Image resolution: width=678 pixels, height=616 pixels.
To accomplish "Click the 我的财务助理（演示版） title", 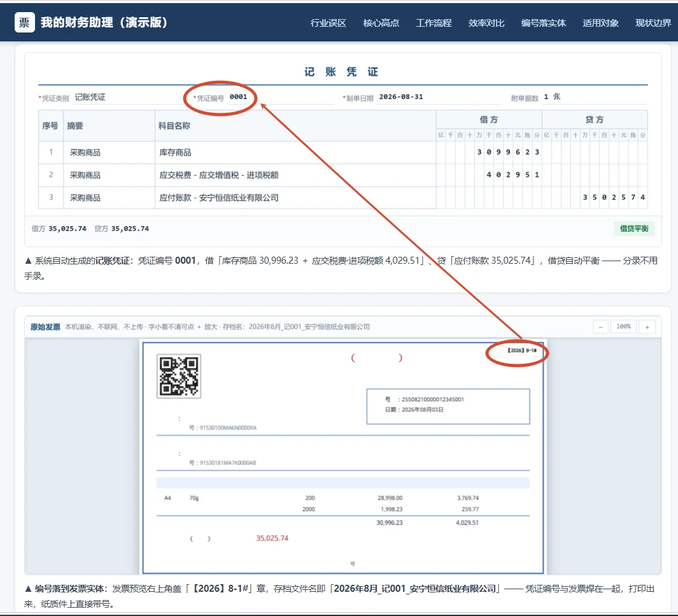I will point(104,22).
